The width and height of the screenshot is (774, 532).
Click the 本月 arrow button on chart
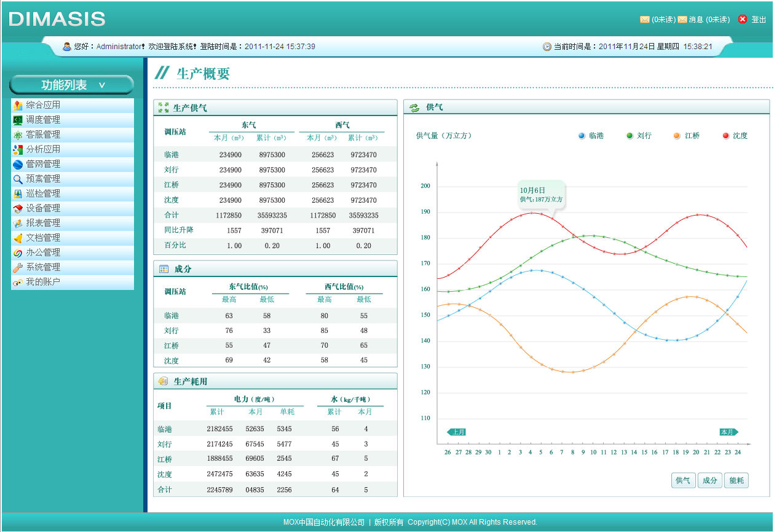(x=729, y=432)
